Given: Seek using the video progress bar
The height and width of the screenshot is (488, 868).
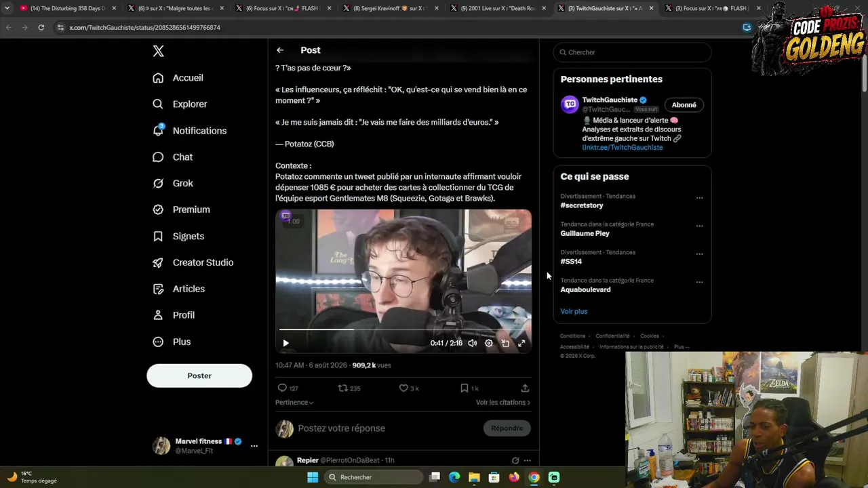Looking at the screenshot, I should (403, 329).
